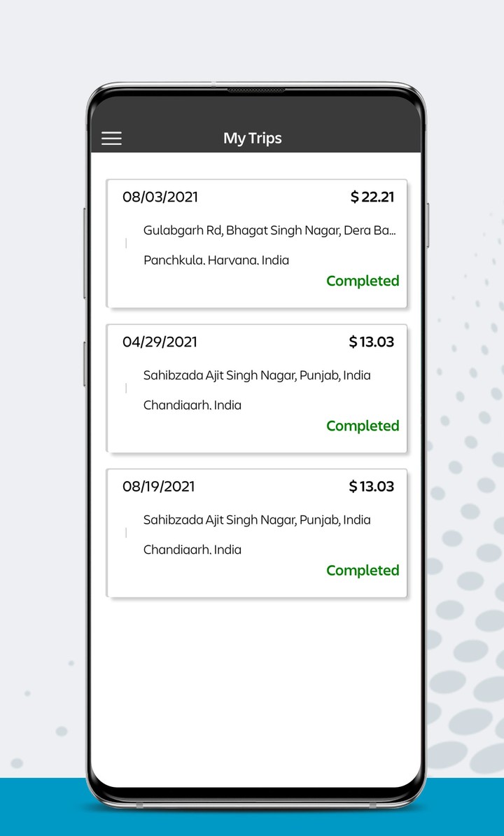Select the fare on the 08/19/2021 trip

coord(372,487)
